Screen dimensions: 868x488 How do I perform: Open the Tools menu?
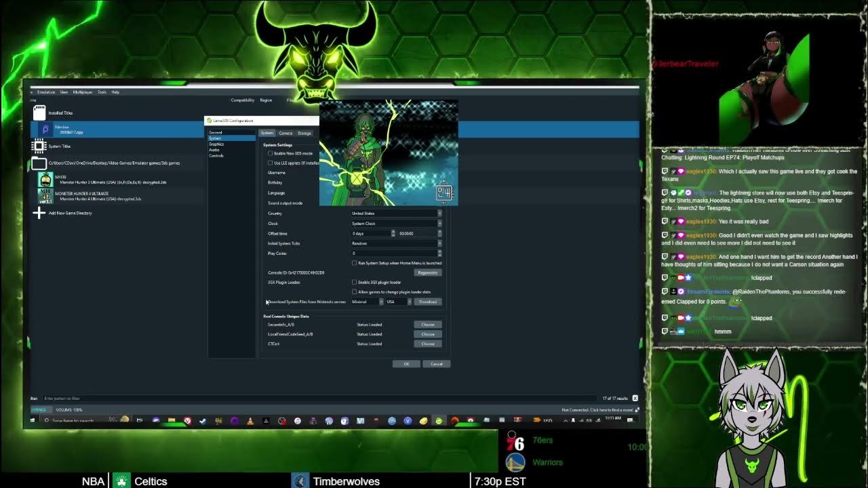click(102, 92)
